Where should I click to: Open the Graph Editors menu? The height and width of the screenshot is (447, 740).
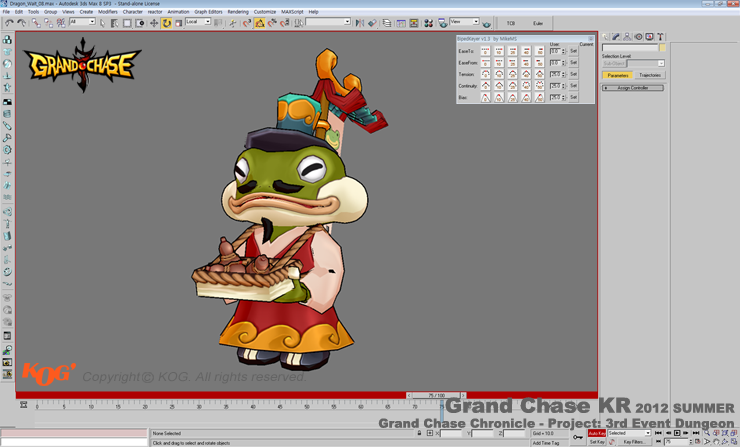point(208,12)
